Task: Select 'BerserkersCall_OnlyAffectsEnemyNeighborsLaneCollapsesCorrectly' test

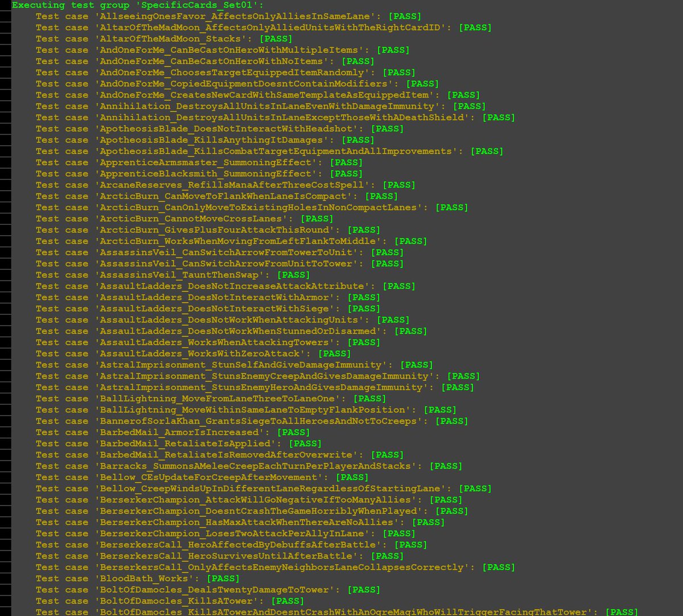Action: (x=275, y=567)
